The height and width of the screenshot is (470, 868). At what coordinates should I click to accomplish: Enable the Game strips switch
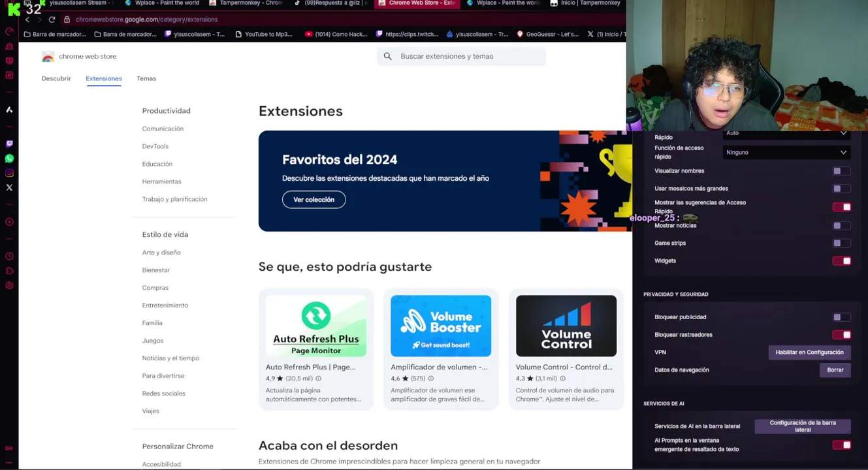[841, 243]
